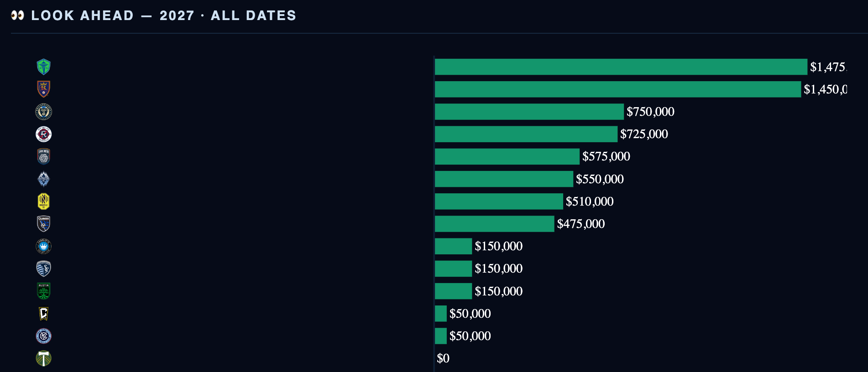Screen dimensions: 868x372
Task: Click the Philadelphia Union round badge
Action: click(43, 112)
